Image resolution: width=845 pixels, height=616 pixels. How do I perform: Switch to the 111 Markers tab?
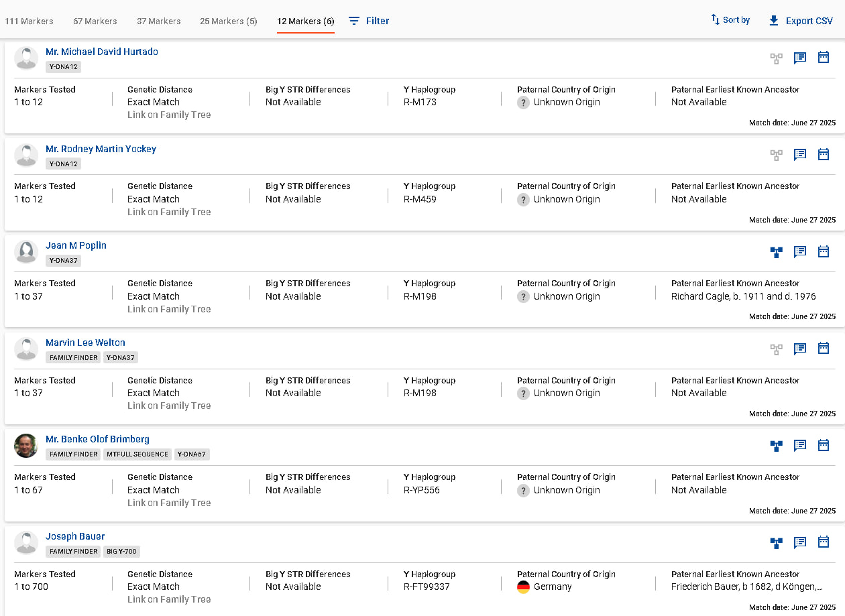[29, 21]
